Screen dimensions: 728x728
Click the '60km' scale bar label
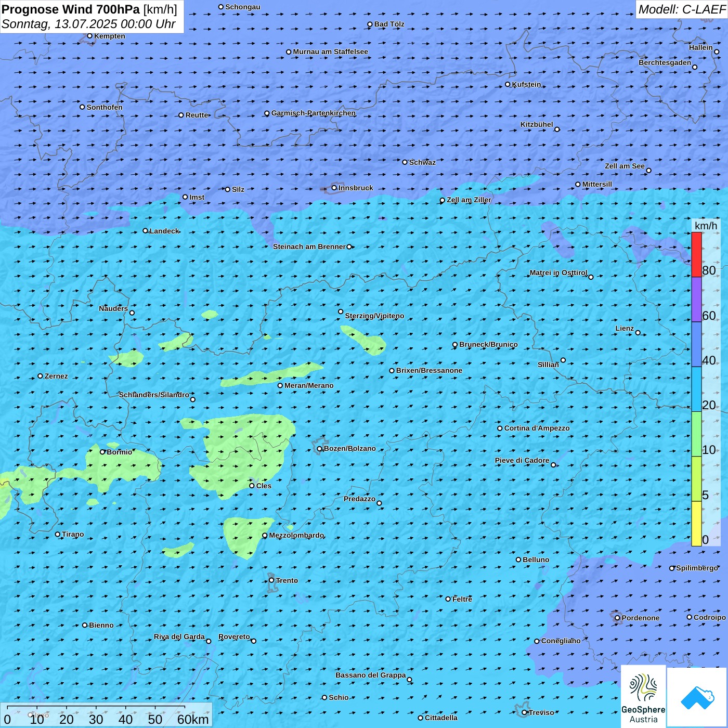193,719
